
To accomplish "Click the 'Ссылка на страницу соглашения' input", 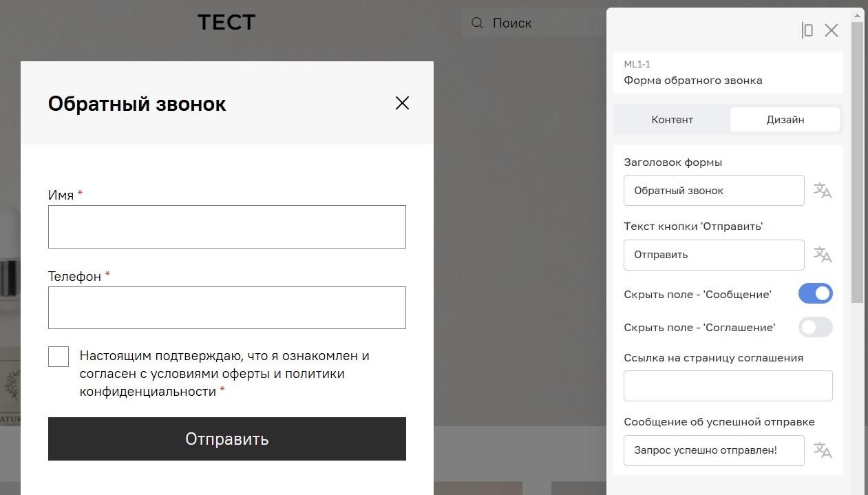I will (x=728, y=386).
